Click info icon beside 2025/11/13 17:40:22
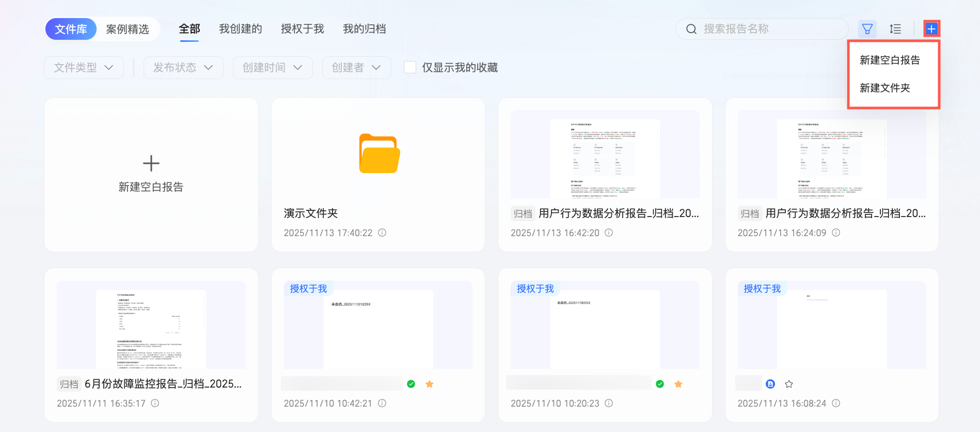 382,233
